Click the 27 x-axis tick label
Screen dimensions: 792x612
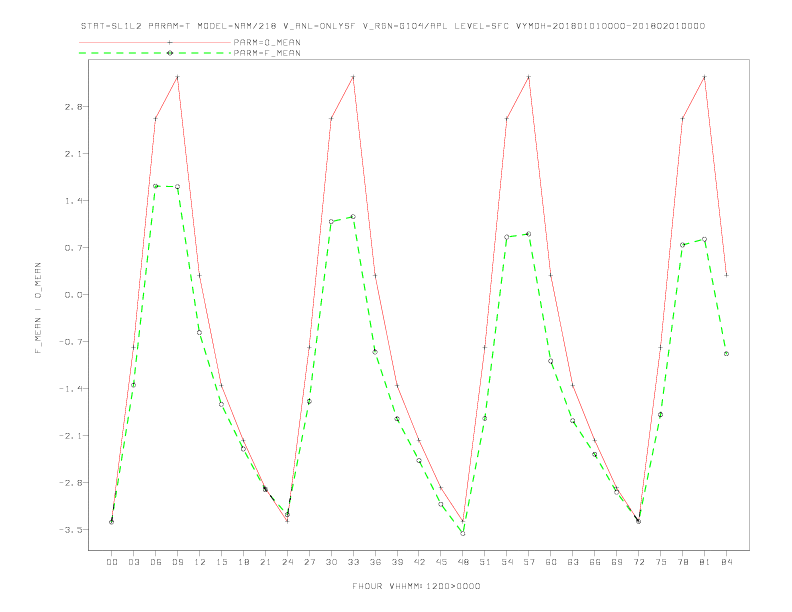point(309,562)
